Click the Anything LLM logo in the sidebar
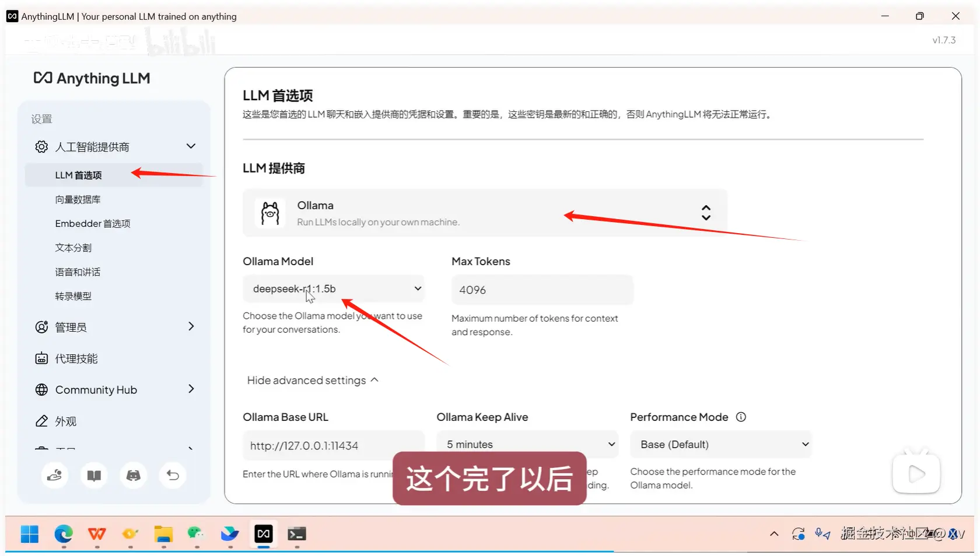The width and height of the screenshot is (980, 556). [92, 78]
